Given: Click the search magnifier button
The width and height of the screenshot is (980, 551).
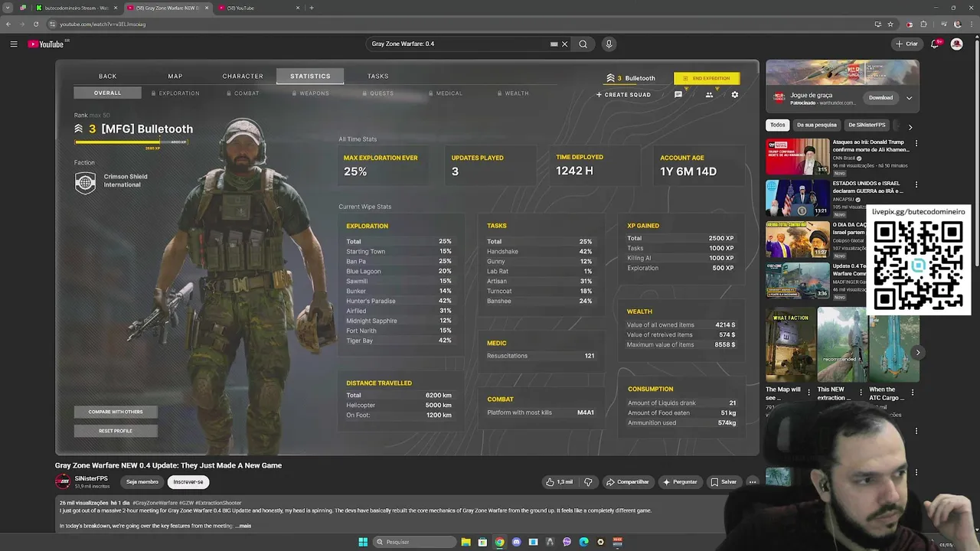Looking at the screenshot, I should 583,44.
